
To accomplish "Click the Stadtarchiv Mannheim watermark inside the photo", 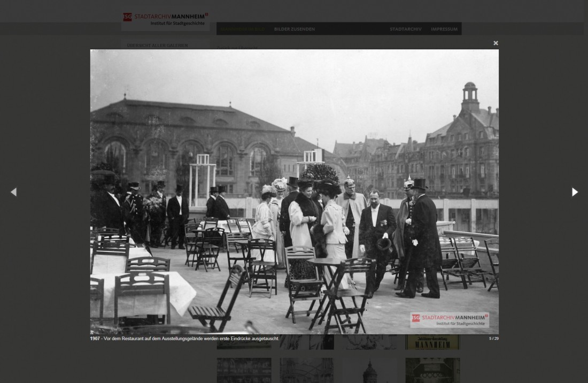I will click(x=450, y=320).
